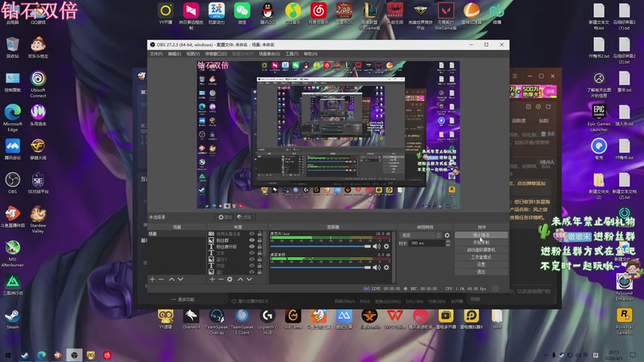Open Overwolf desktop icon
This screenshot has height=362, width=644.
[x=191, y=319]
